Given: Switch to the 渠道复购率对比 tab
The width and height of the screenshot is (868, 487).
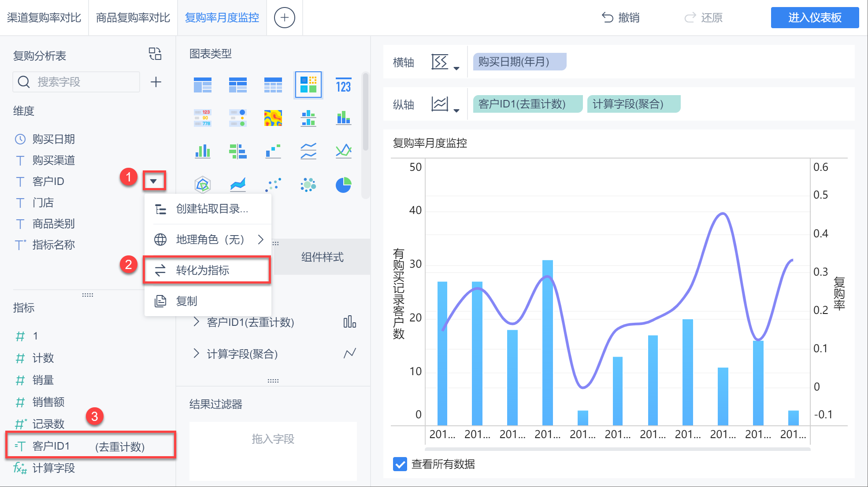Looking at the screenshot, I should click(44, 18).
